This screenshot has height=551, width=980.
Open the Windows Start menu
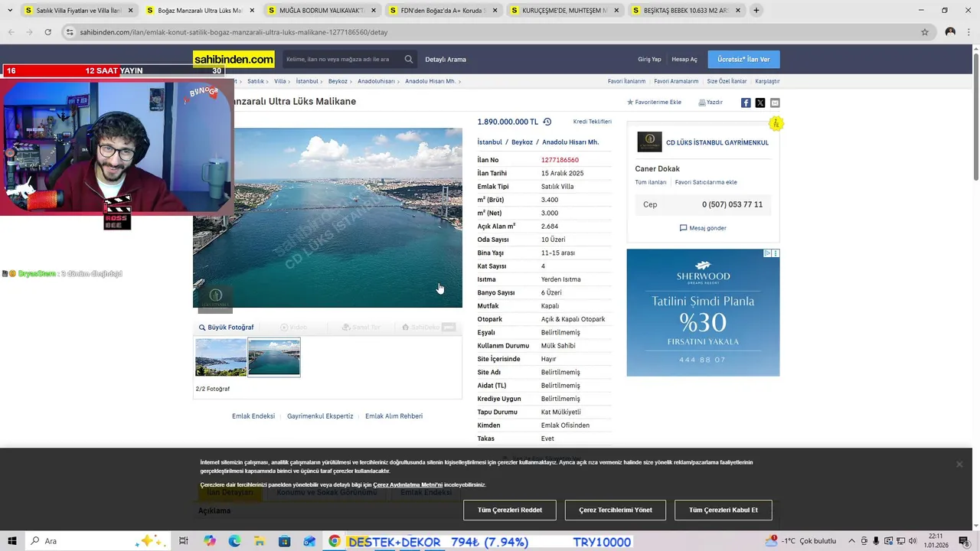click(12, 541)
